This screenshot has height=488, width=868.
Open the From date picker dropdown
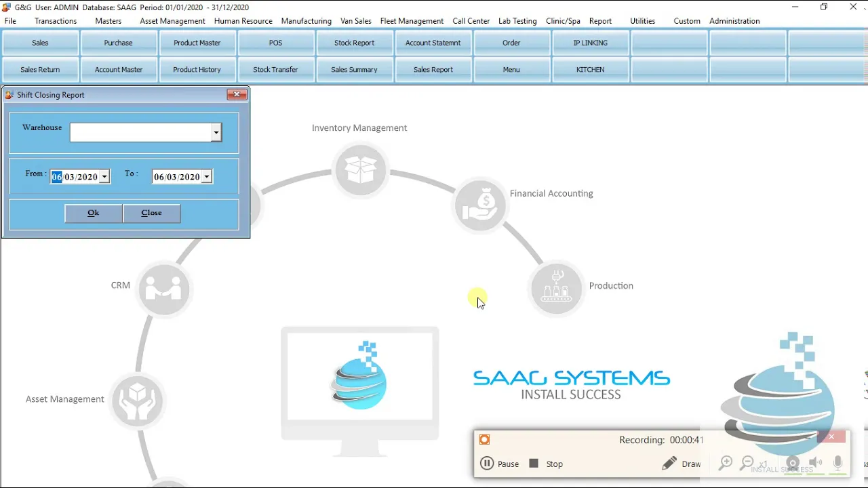pyautogui.click(x=104, y=177)
